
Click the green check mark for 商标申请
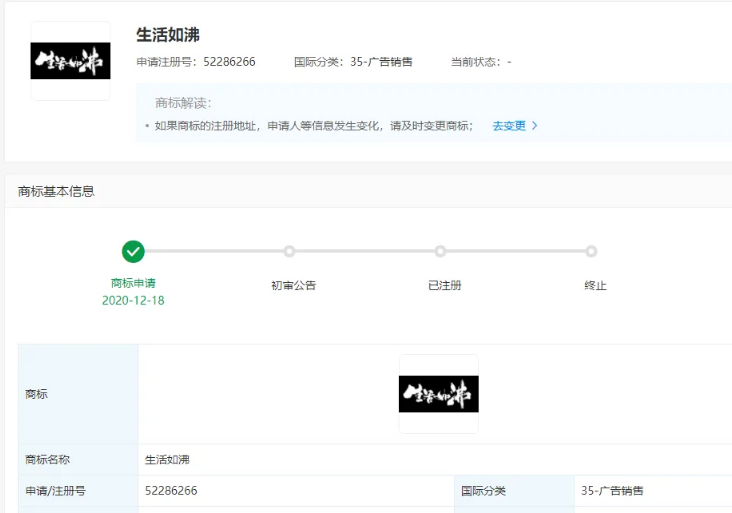133,252
